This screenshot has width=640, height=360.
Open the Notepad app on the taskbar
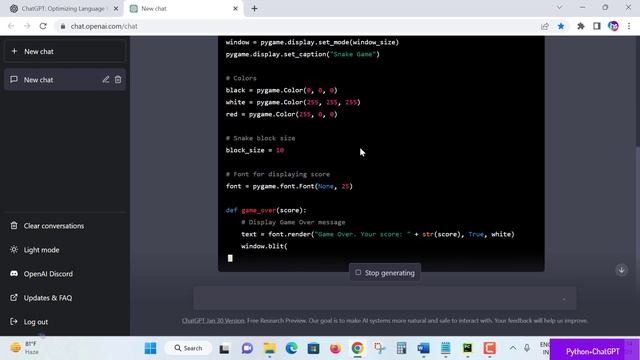446,348
